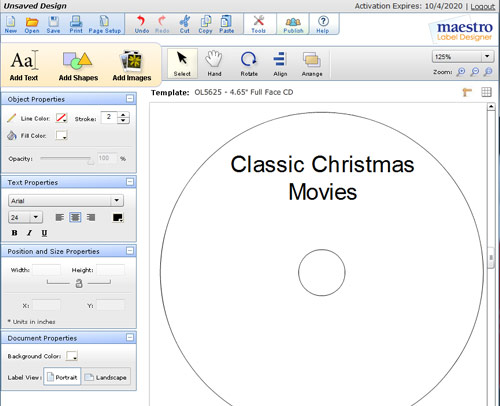Screen dimensions: 500x406
Task: Open a saved design with Open icon
Action: pyautogui.click(x=32, y=24)
